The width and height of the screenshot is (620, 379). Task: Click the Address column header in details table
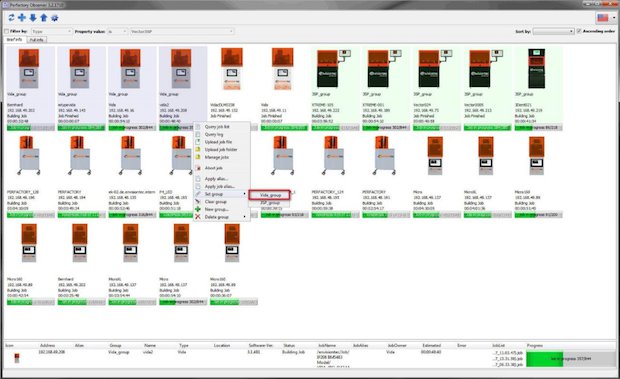pos(47,345)
